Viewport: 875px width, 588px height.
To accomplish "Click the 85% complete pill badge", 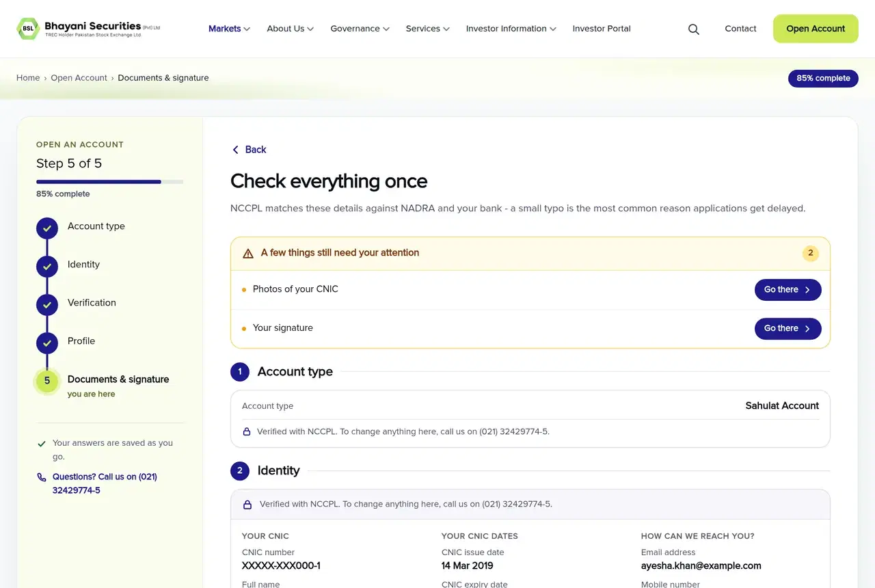I will 823,78.
